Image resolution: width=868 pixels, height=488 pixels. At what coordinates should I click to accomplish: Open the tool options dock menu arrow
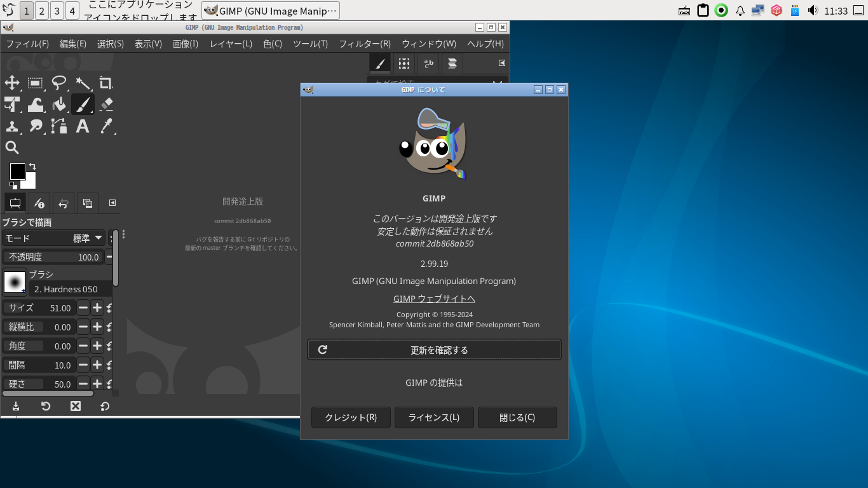tap(112, 203)
